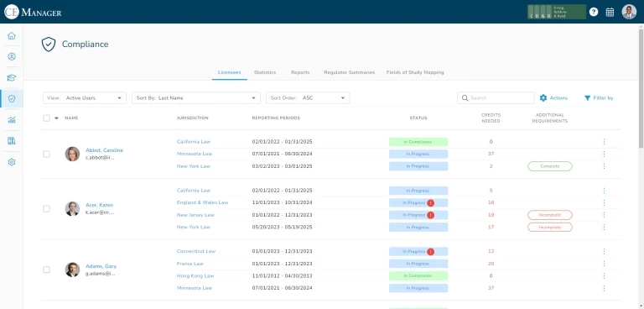Click alert icon on England & Wales status

point(430,203)
